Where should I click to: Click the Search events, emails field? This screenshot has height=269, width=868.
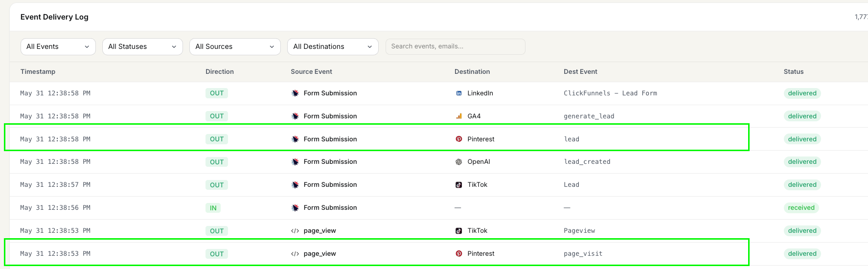tap(456, 46)
